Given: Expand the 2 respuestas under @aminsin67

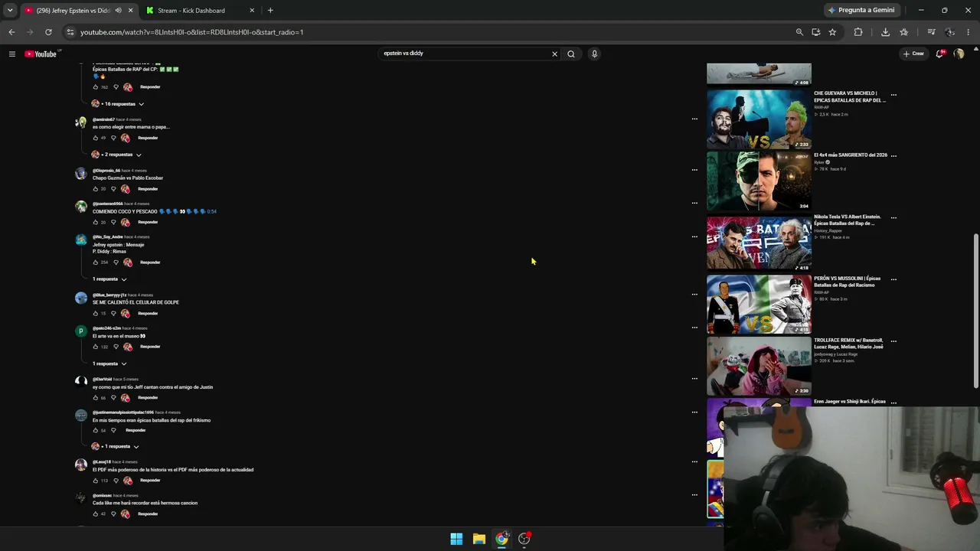Looking at the screenshot, I should pyautogui.click(x=116, y=155).
